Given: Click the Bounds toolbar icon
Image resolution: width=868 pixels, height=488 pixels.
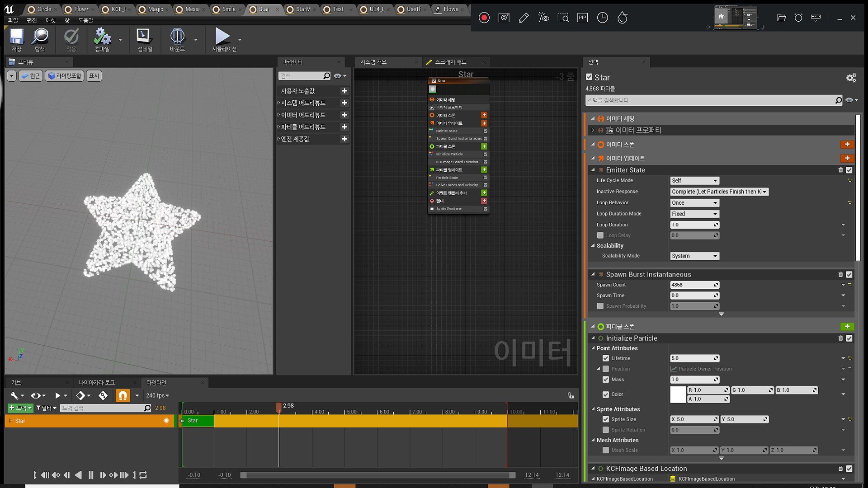Looking at the screenshot, I should pyautogui.click(x=177, y=37).
